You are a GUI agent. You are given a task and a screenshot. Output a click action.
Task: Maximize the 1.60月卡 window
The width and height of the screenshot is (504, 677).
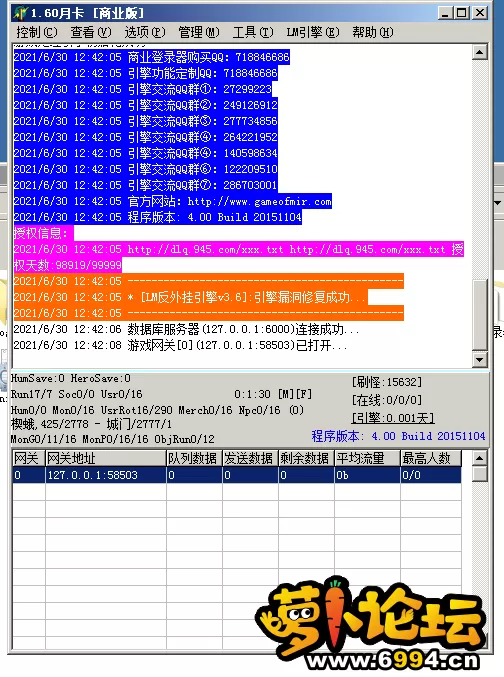462,13
